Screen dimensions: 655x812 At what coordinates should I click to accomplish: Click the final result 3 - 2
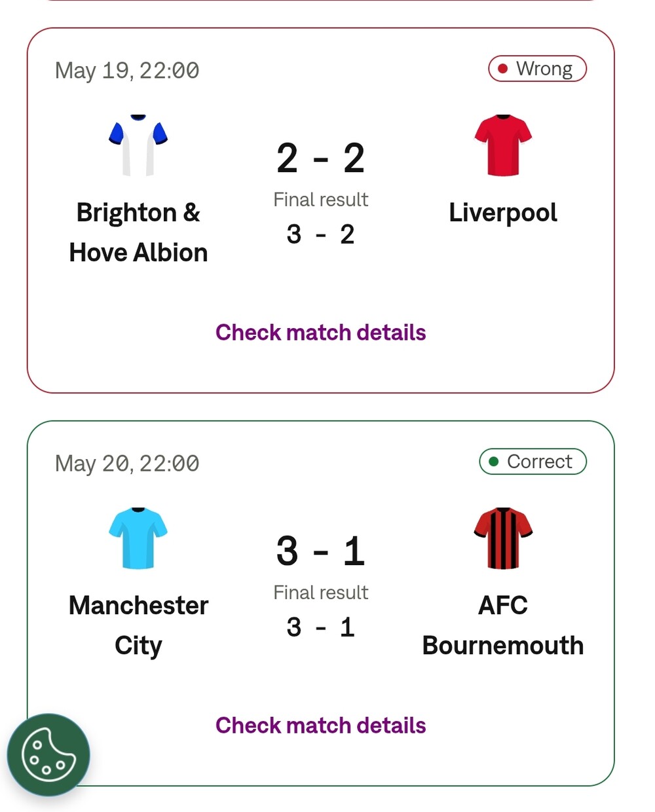(321, 234)
